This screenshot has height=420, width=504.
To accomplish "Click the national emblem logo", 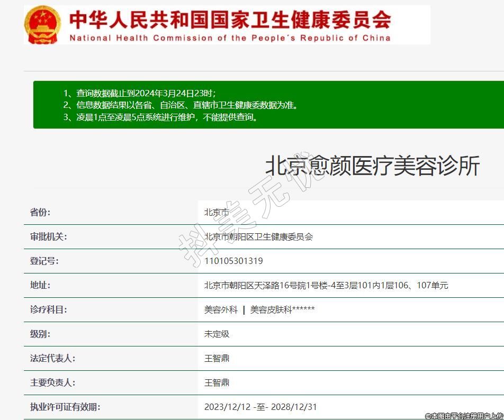I will coord(43,25).
